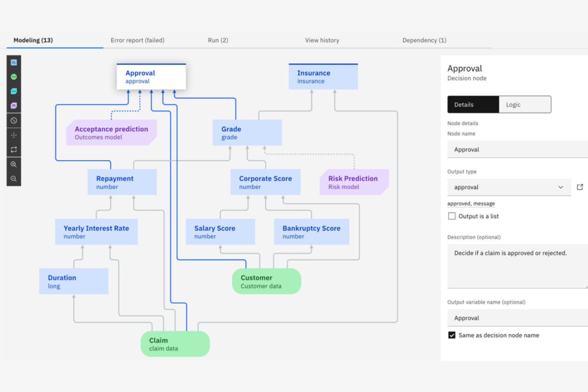Activate the pan/move tool
The width and height of the screenshot is (588, 392).
tap(14, 135)
